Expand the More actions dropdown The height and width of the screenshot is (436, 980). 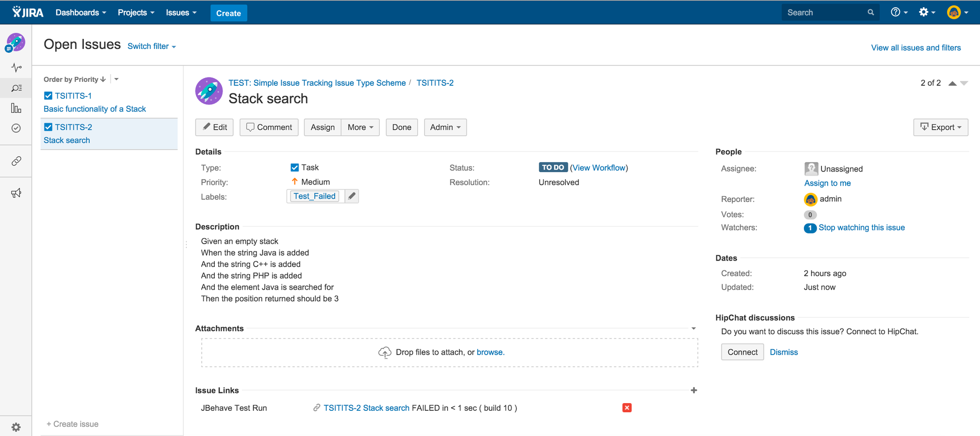coord(360,127)
